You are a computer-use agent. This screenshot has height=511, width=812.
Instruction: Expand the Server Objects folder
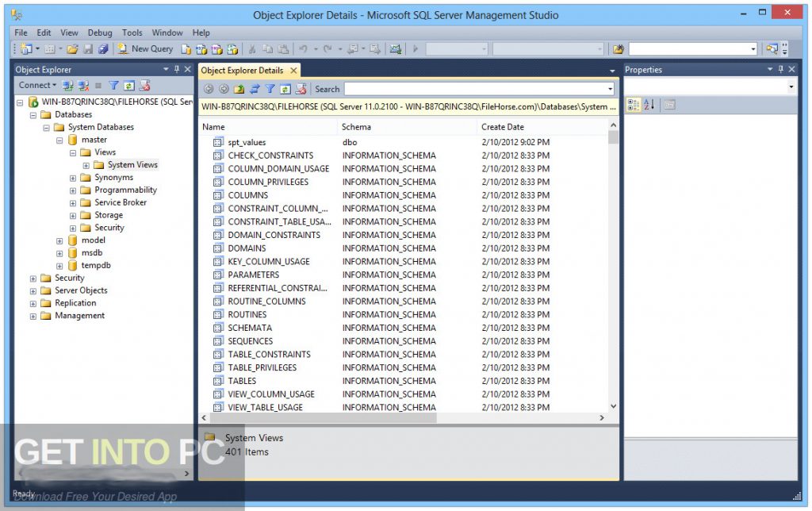click(33, 291)
